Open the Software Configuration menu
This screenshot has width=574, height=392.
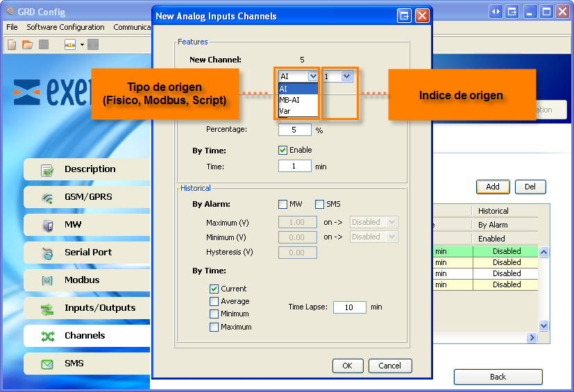pos(65,27)
